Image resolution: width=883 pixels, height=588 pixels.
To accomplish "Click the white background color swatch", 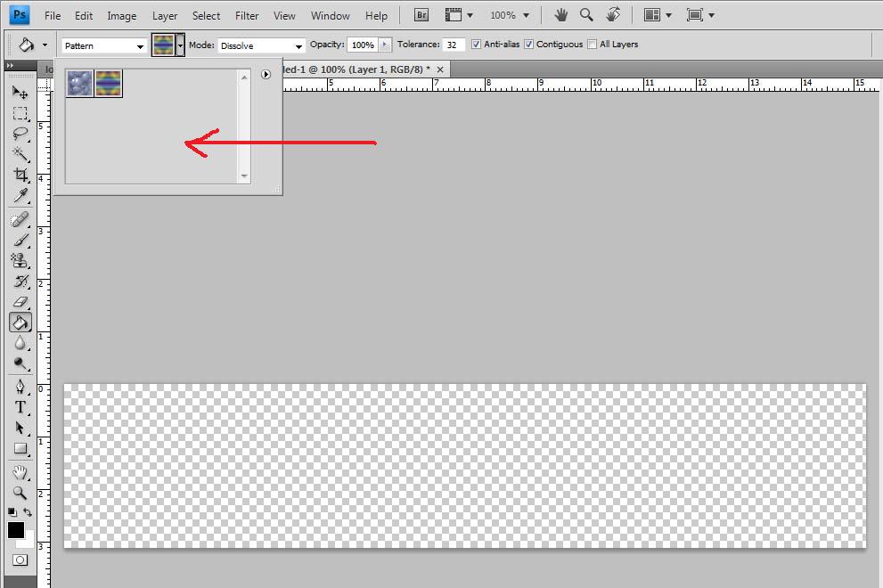I will click(x=27, y=542).
